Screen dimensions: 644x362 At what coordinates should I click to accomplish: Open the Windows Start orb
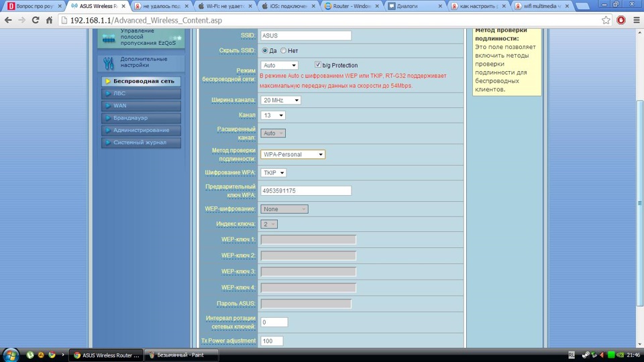point(11,355)
